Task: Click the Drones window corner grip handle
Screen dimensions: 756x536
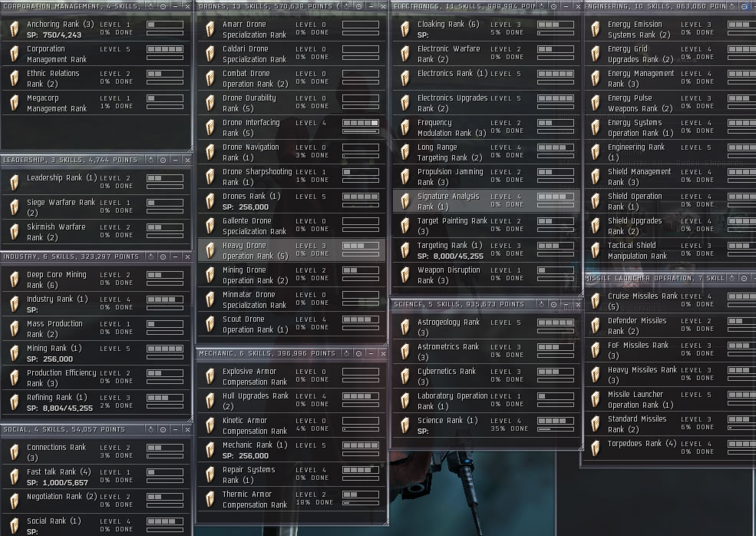Action: (x=385, y=342)
